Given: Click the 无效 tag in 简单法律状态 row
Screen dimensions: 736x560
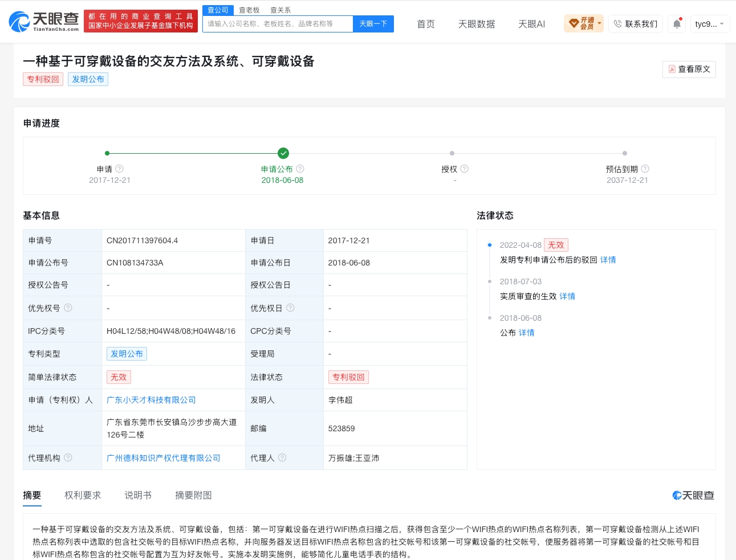Looking at the screenshot, I should tap(119, 377).
